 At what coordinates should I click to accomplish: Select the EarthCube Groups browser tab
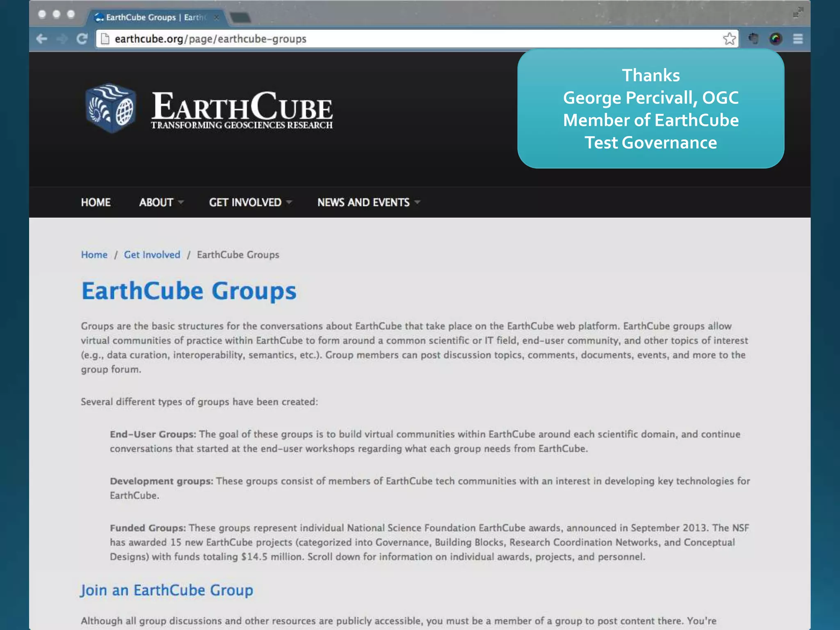click(156, 17)
